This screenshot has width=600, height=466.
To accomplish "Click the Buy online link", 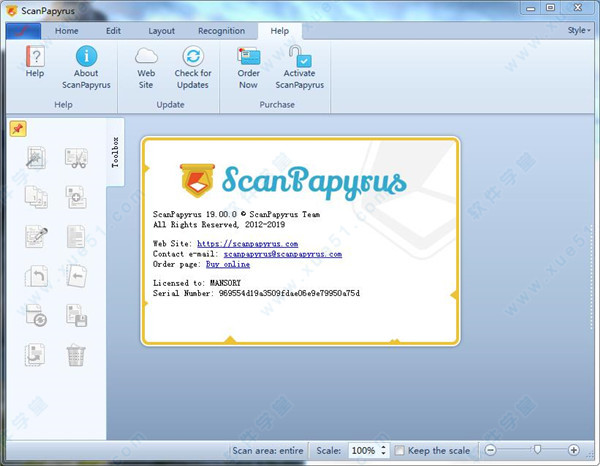I will pyautogui.click(x=228, y=264).
